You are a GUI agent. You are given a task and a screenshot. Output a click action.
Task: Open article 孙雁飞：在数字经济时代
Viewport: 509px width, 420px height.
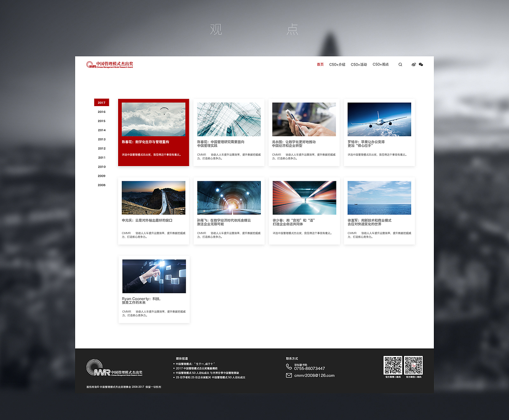pyautogui.click(x=224, y=222)
